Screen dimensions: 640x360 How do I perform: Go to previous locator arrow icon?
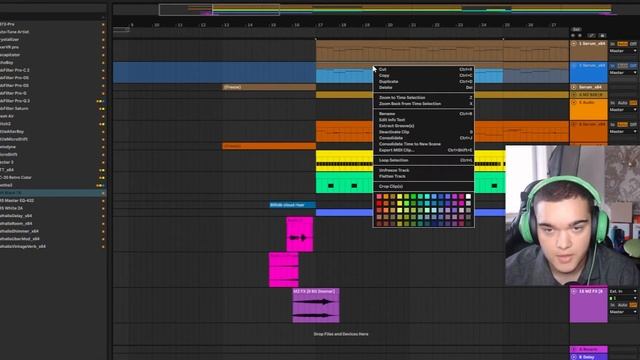point(573,36)
